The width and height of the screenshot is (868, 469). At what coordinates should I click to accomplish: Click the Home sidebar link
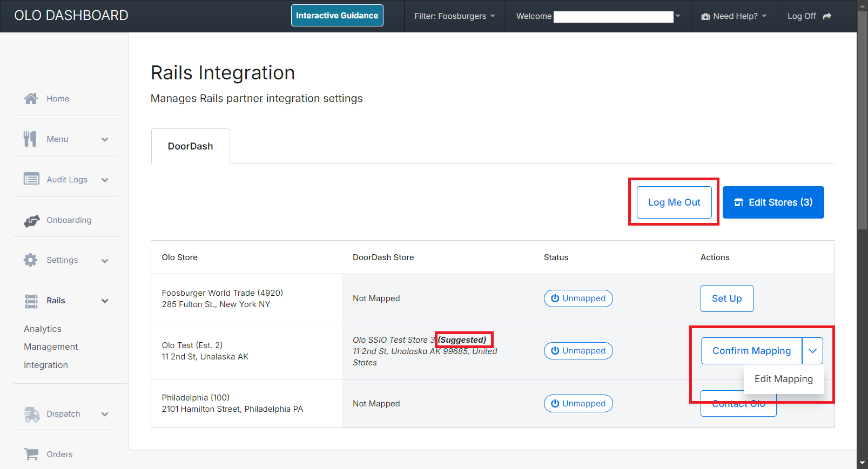pyautogui.click(x=58, y=99)
